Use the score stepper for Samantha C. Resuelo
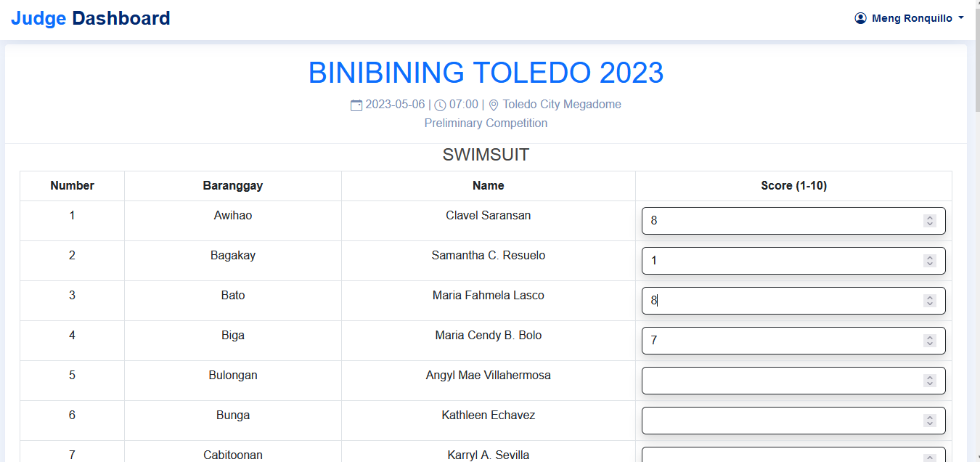The height and width of the screenshot is (462, 980). pos(929,261)
